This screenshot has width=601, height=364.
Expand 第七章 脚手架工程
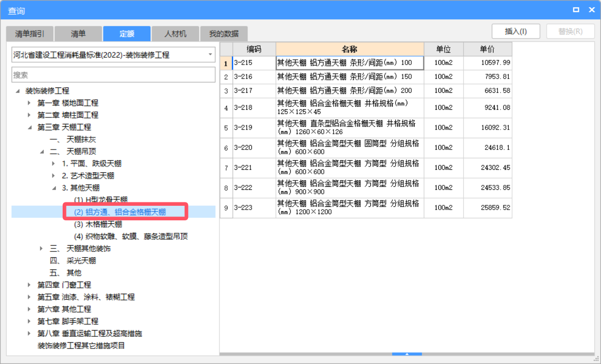coord(29,321)
